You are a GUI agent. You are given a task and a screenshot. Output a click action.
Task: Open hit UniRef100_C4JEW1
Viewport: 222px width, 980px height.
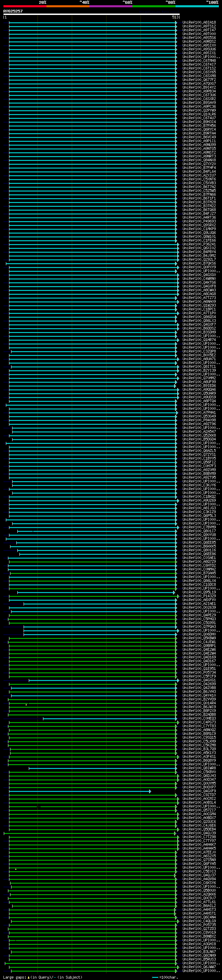pos(199,642)
